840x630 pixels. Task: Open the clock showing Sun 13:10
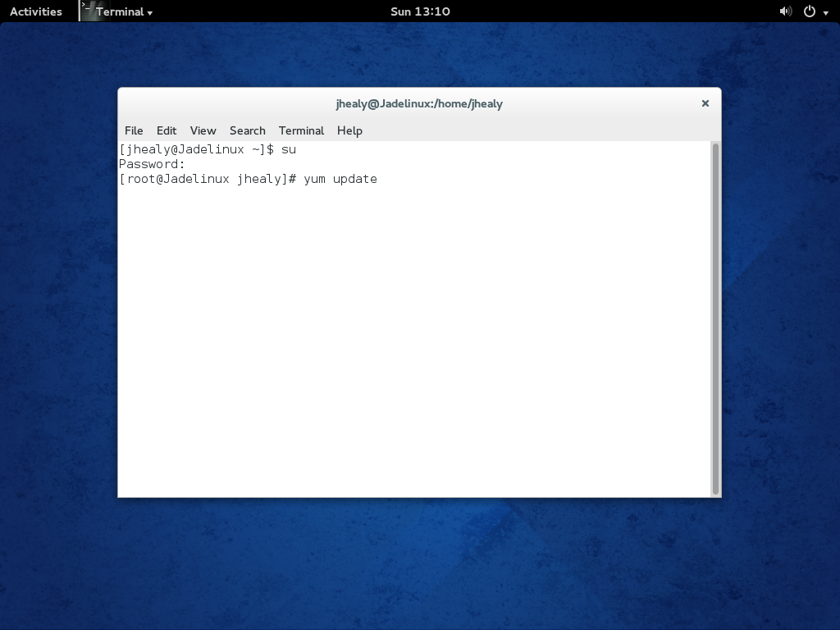[420, 11]
